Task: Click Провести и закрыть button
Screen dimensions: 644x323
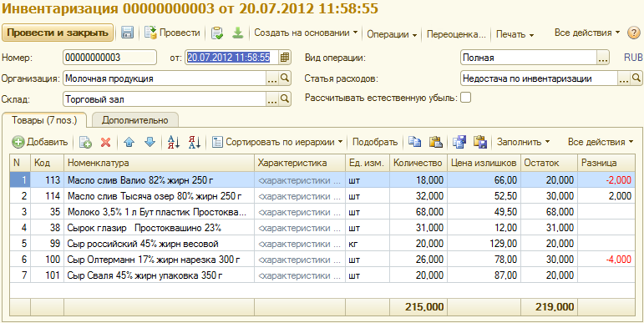Action: point(58,33)
